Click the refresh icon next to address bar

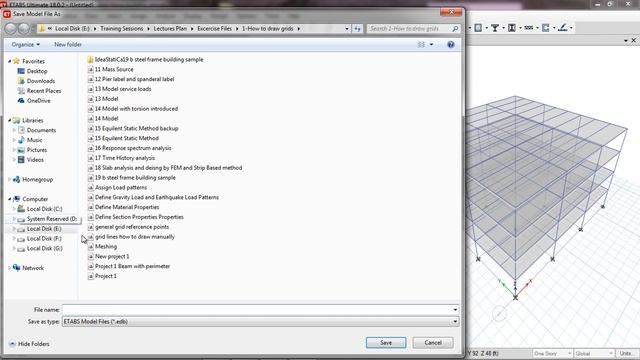357,29
